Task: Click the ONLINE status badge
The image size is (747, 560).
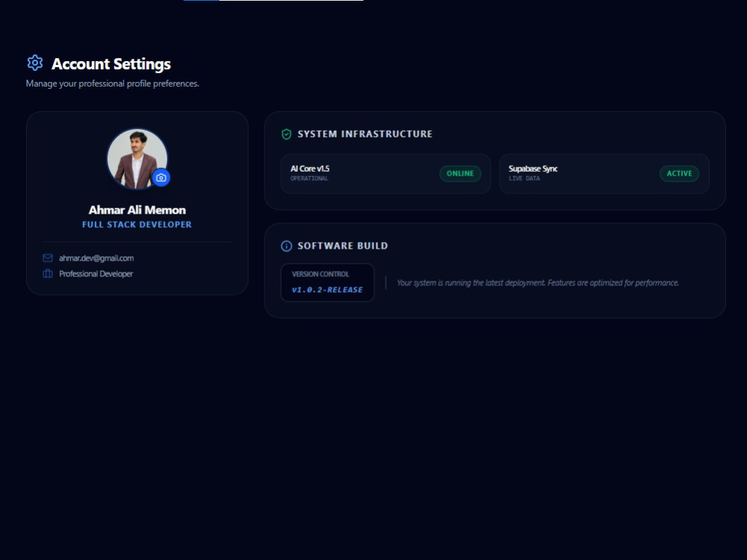Action: click(460, 173)
